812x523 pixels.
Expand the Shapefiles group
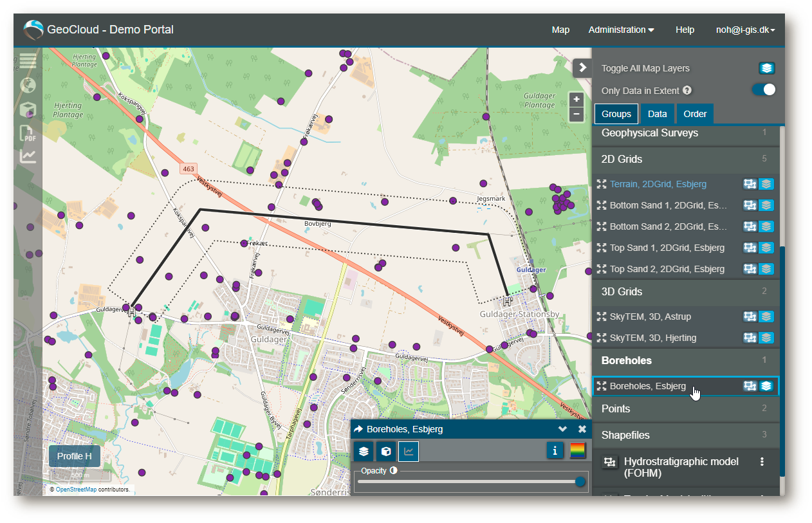pyautogui.click(x=685, y=435)
